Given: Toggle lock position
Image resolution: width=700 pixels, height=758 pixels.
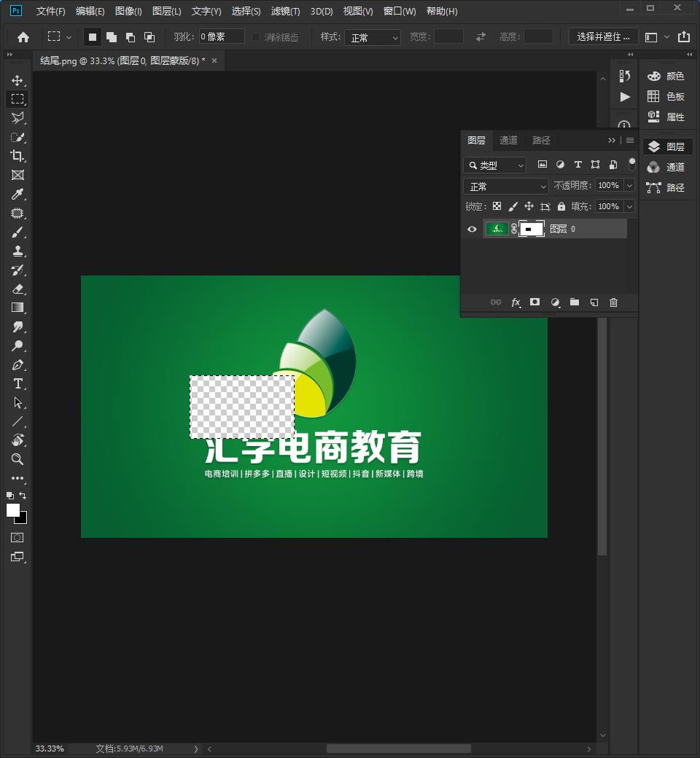Looking at the screenshot, I should coord(529,206).
